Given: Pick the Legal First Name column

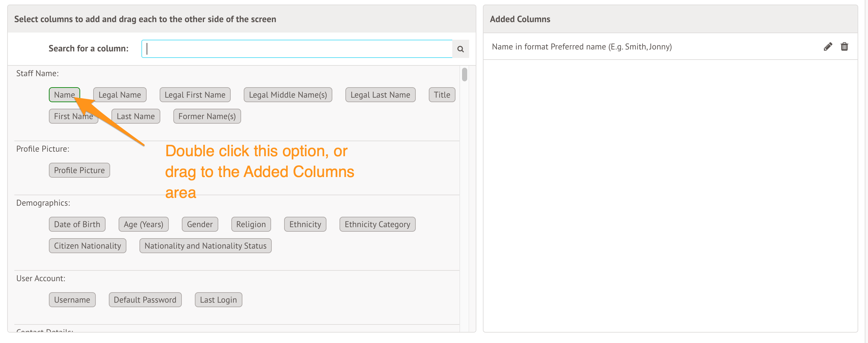Looking at the screenshot, I should tap(195, 95).
